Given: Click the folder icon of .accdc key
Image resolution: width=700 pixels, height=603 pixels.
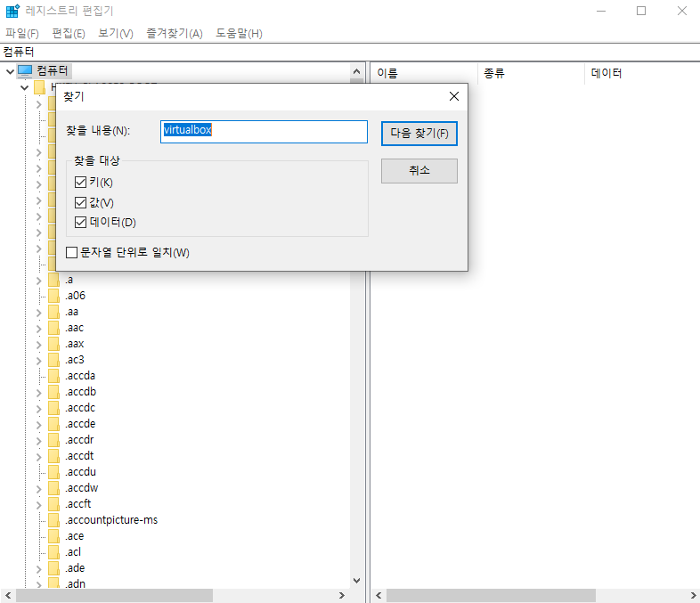Looking at the screenshot, I should point(53,408).
